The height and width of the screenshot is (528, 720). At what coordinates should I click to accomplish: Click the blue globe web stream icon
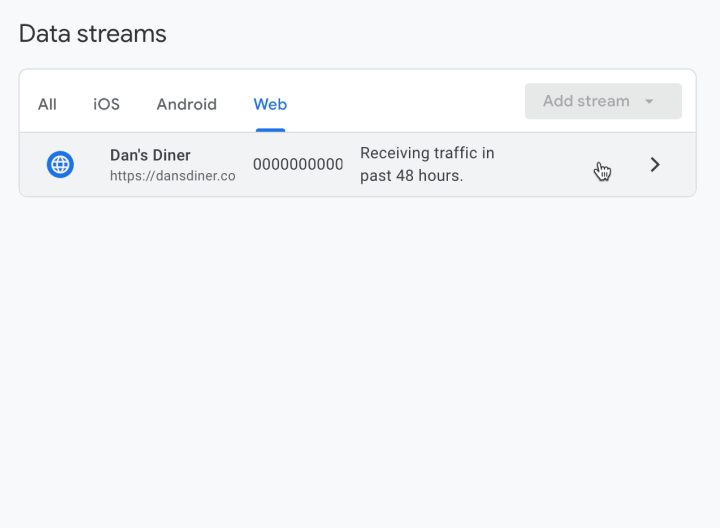[60, 165]
